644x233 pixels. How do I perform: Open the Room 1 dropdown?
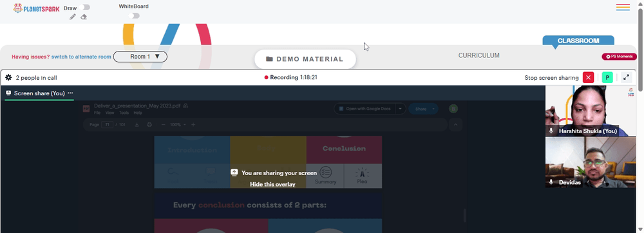pos(140,57)
